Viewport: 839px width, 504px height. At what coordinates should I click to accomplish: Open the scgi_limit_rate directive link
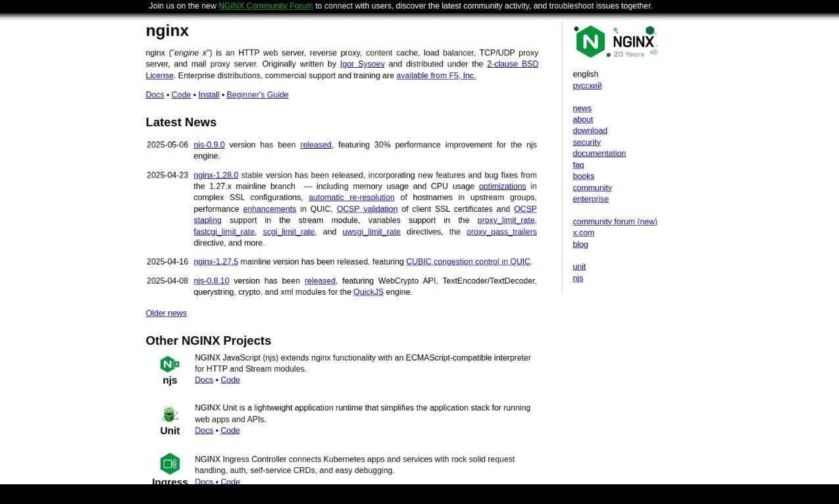289,232
